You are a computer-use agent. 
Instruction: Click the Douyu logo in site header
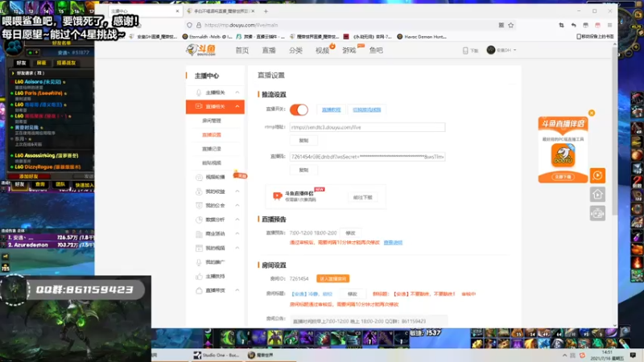(x=200, y=50)
